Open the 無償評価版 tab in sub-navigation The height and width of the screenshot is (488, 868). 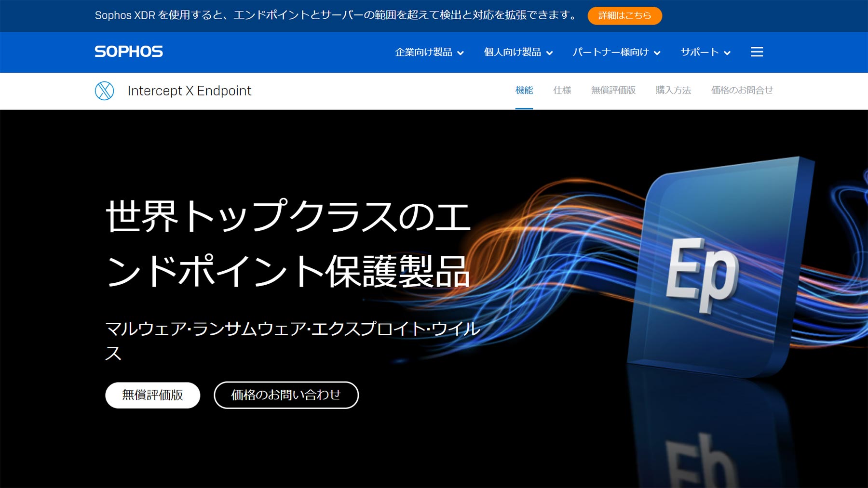tap(613, 90)
